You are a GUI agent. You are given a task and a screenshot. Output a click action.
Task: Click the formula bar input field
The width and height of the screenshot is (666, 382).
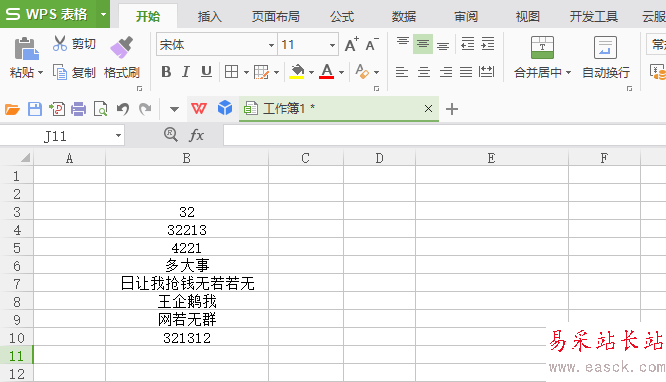(x=444, y=136)
